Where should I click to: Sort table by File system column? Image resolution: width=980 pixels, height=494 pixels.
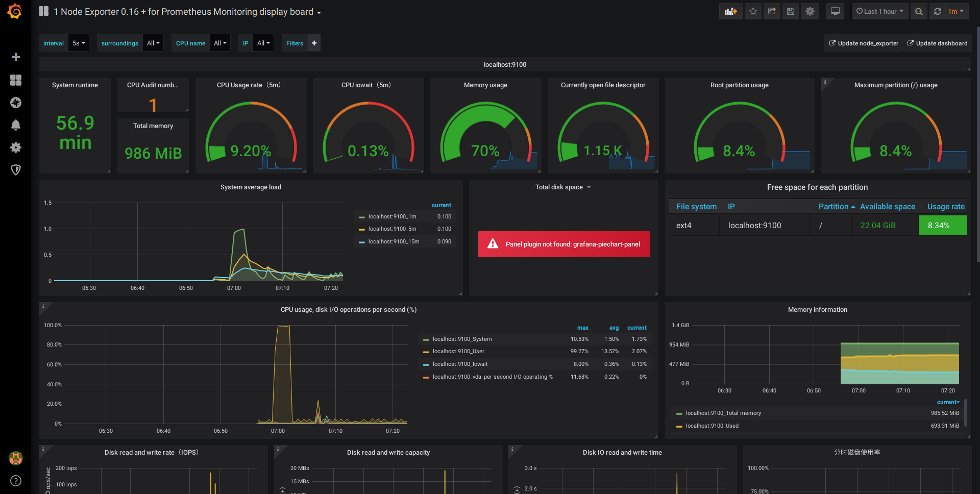pos(696,206)
